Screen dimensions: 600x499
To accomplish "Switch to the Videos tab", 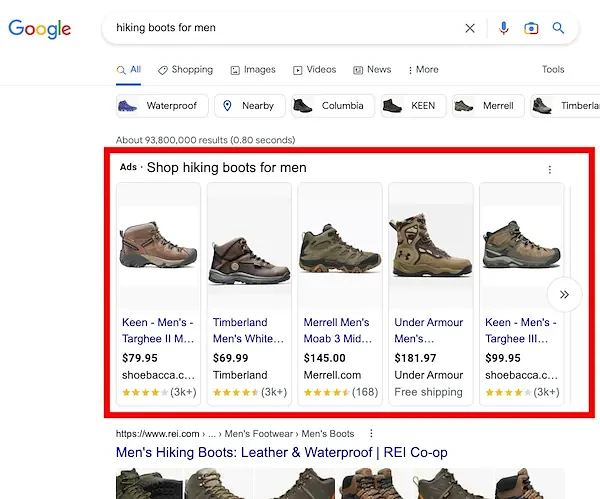I will pyautogui.click(x=315, y=70).
